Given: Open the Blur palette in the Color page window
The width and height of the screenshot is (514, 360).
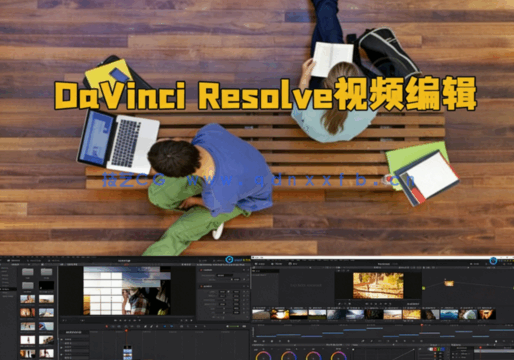Looking at the screenshot, I should click(396, 341).
